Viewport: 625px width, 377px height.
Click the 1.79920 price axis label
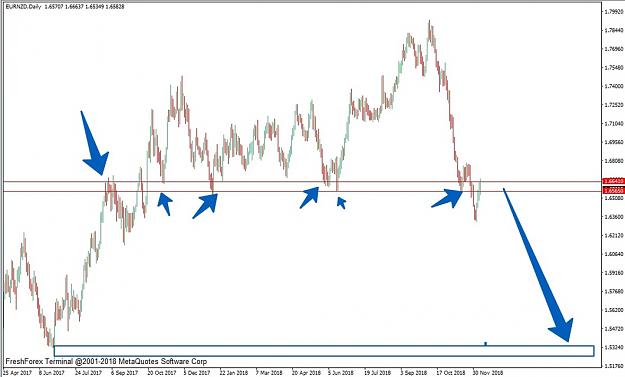[x=613, y=12]
